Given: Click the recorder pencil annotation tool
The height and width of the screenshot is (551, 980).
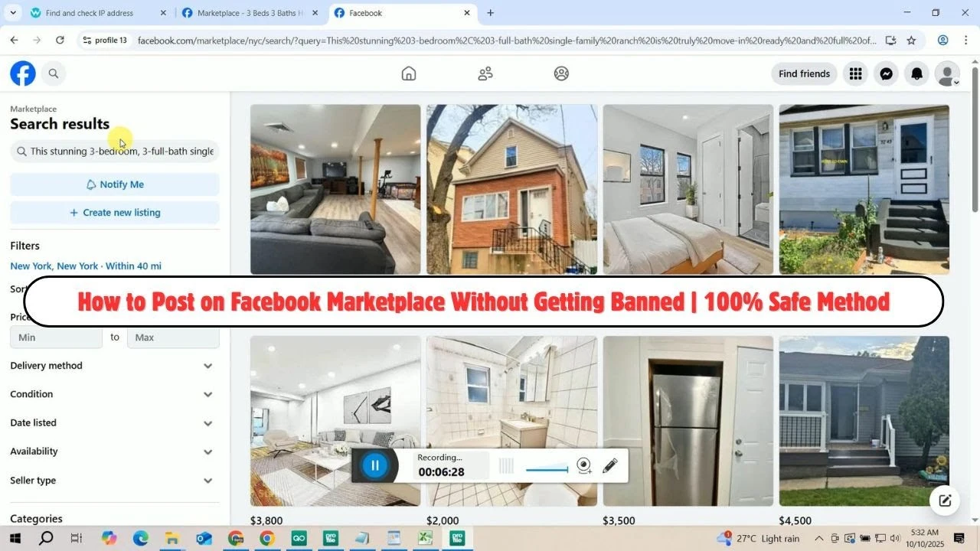Looking at the screenshot, I should (x=610, y=465).
